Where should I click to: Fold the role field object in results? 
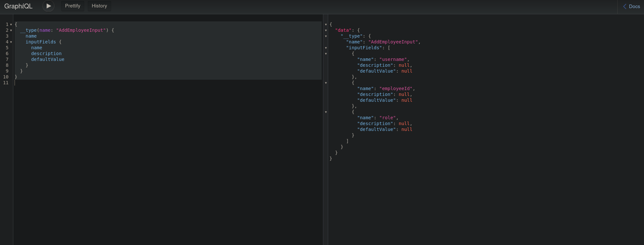(x=326, y=112)
